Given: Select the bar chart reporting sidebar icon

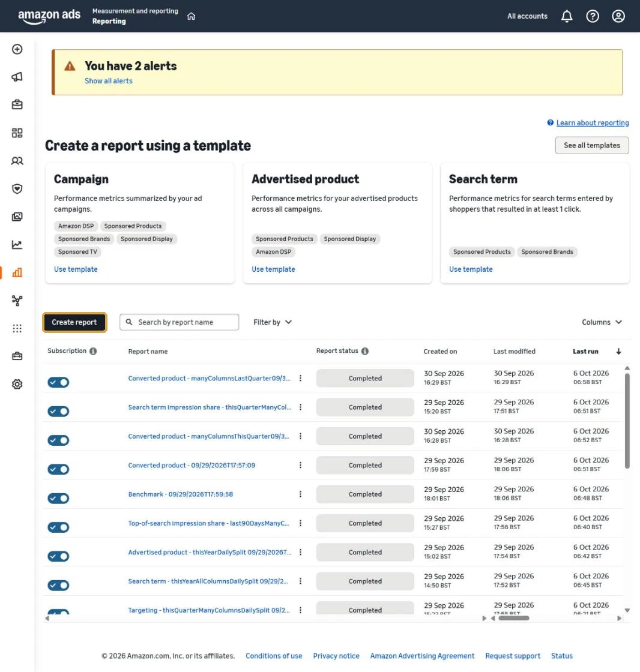Looking at the screenshot, I should 17,272.
